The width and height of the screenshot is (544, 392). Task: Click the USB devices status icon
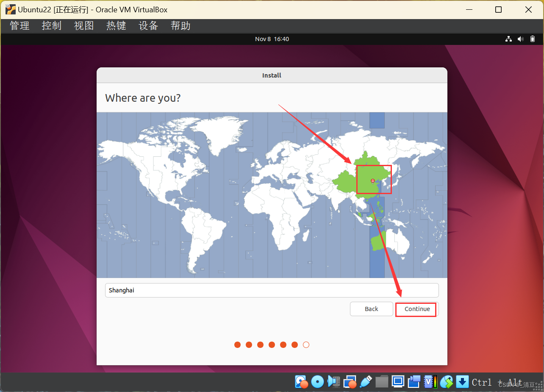(366, 382)
